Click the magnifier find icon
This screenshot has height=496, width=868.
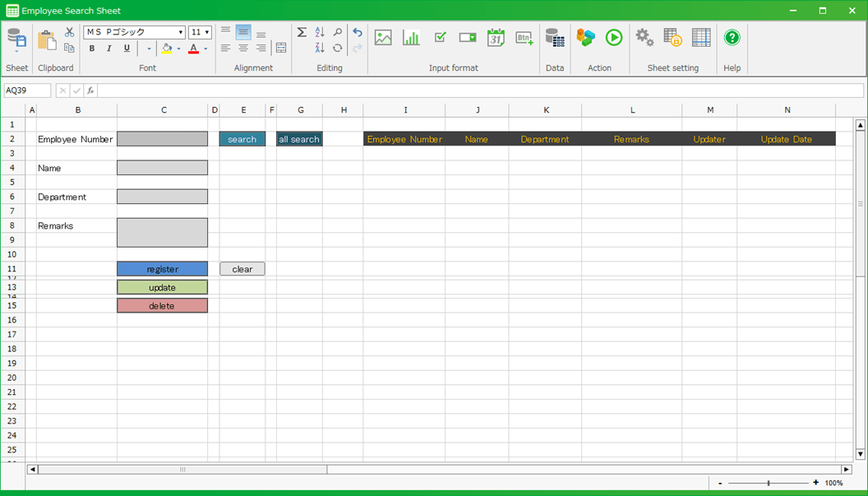point(337,32)
